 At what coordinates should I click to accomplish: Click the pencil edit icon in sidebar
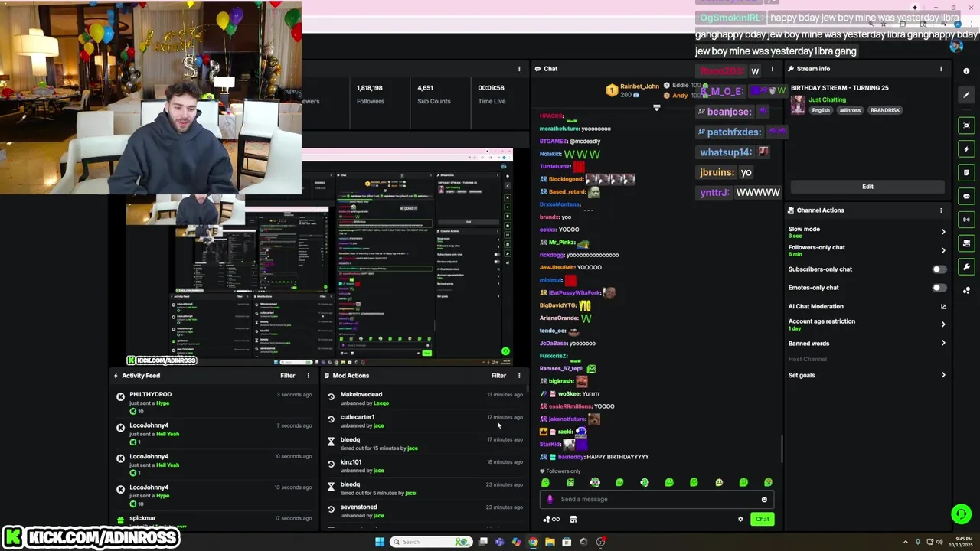(x=966, y=95)
